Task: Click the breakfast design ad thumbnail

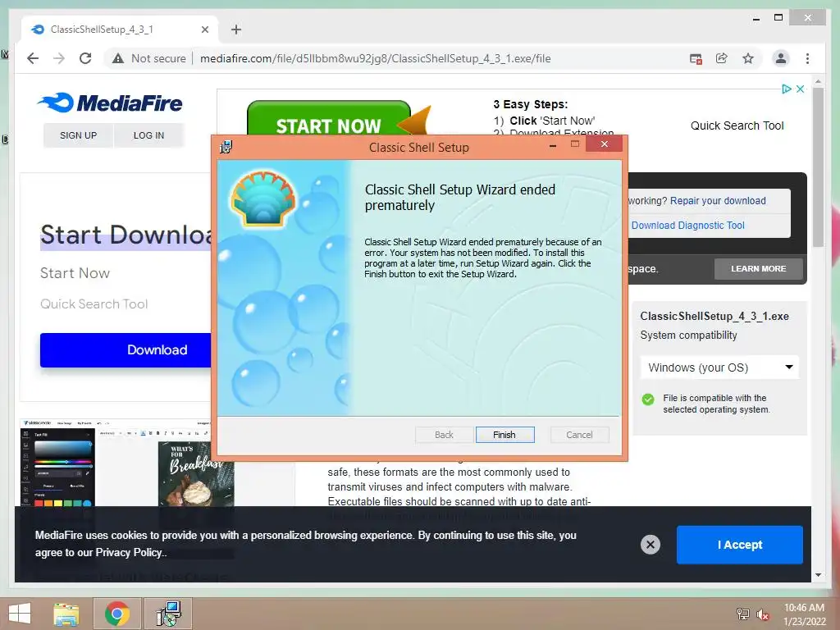Action: pyautogui.click(x=196, y=473)
